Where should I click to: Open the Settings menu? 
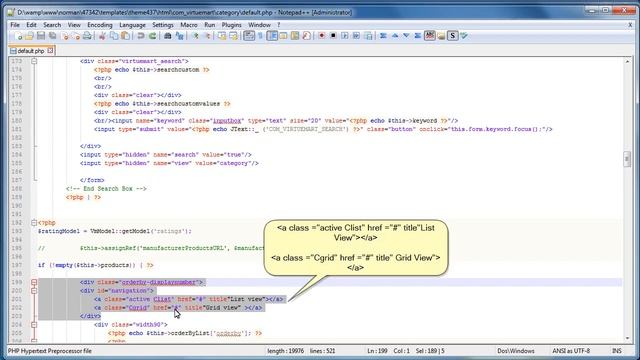(x=163, y=25)
